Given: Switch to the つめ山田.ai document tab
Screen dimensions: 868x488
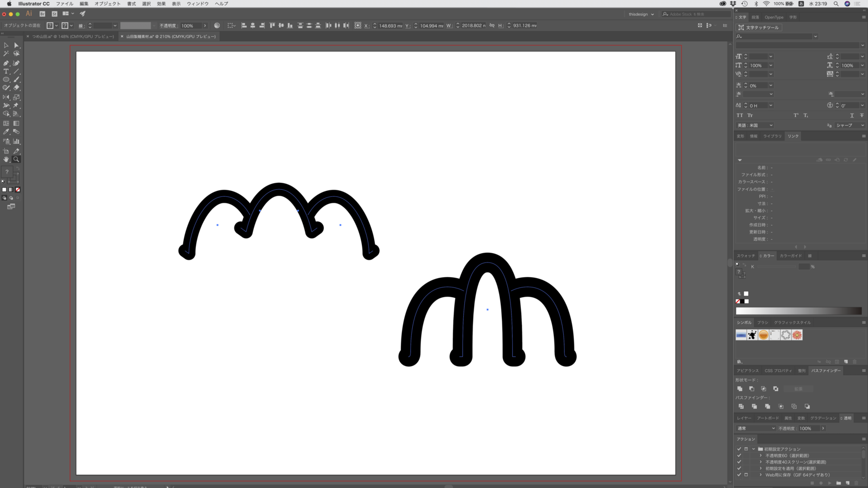Looking at the screenshot, I should [73, 36].
